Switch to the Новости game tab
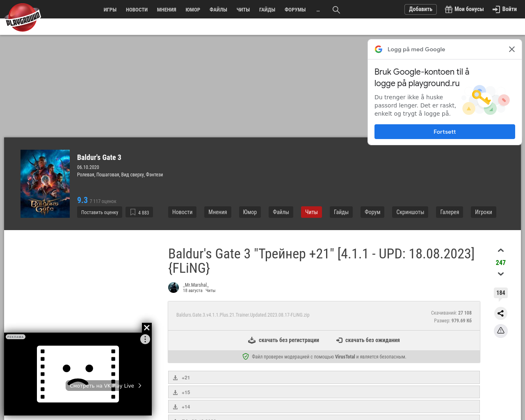The width and height of the screenshot is (525, 420). point(183,212)
